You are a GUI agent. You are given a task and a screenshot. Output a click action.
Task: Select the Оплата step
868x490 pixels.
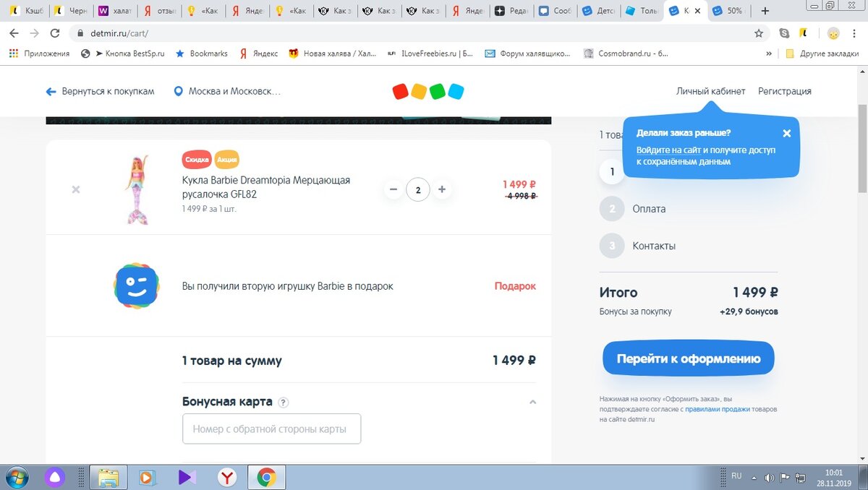[x=632, y=209]
